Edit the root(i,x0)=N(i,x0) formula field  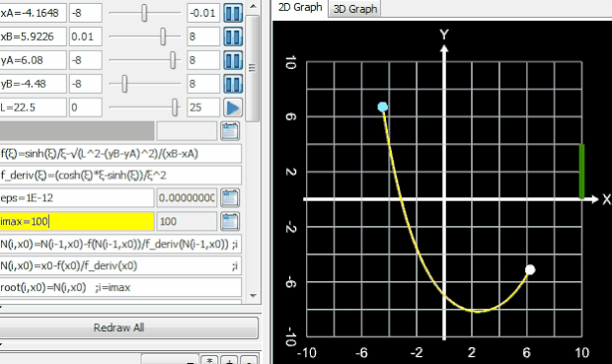[x=120, y=287]
